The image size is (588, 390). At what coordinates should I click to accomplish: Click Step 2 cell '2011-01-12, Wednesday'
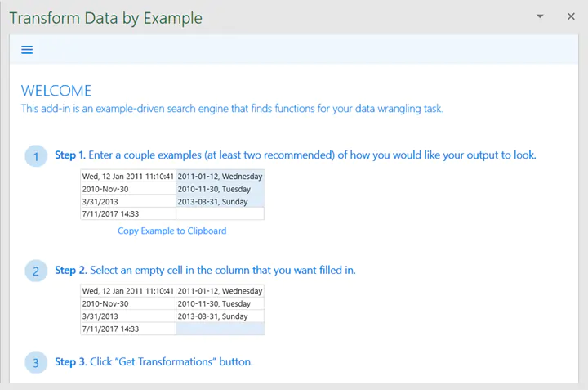coord(220,291)
